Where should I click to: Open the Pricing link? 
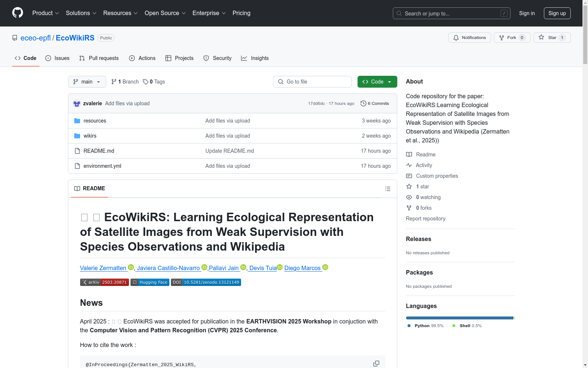[x=241, y=13]
